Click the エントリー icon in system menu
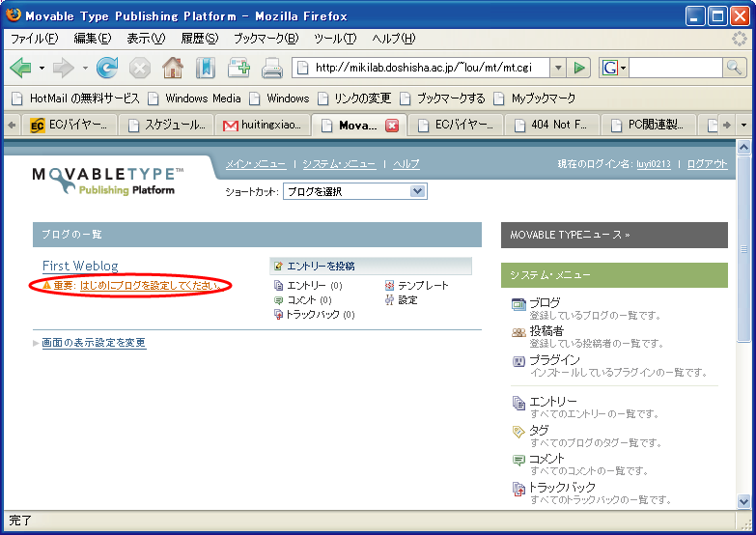This screenshot has width=756, height=535. click(518, 403)
